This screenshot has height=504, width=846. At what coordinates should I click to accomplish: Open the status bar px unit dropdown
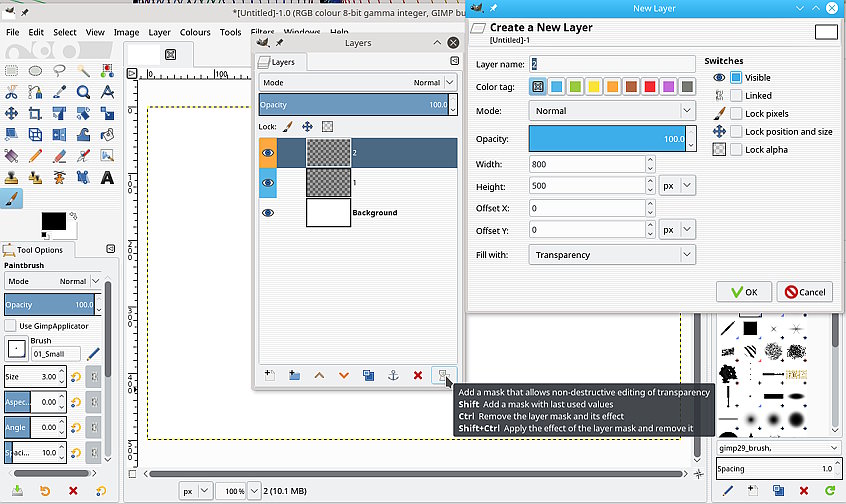click(x=195, y=491)
